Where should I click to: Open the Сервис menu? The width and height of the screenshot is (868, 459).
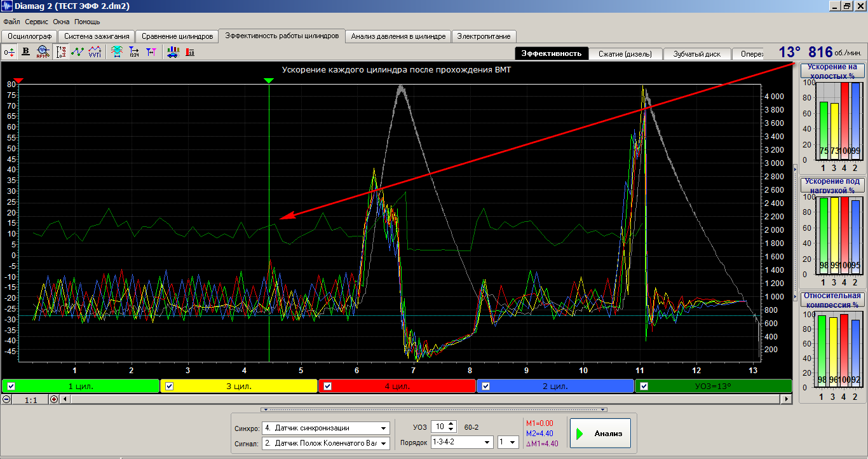pyautogui.click(x=37, y=22)
